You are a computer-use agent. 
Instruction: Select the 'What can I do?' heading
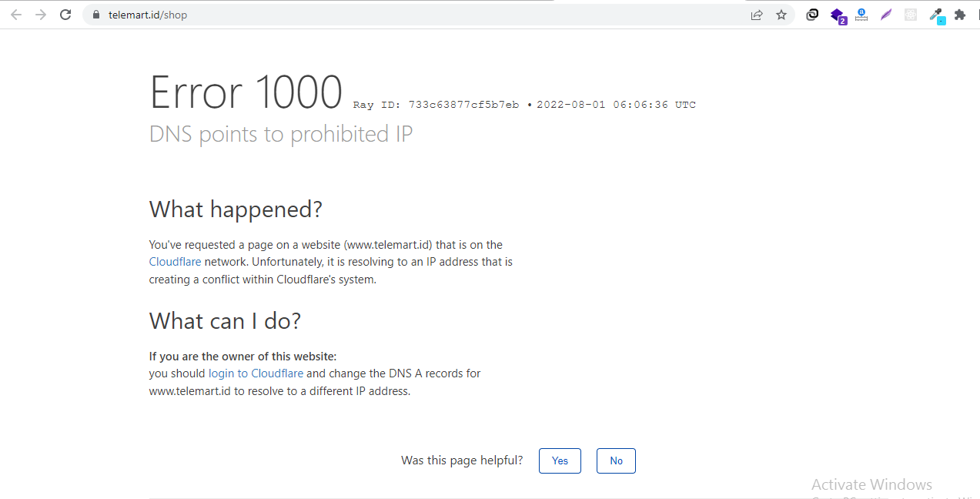[x=225, y=320]
